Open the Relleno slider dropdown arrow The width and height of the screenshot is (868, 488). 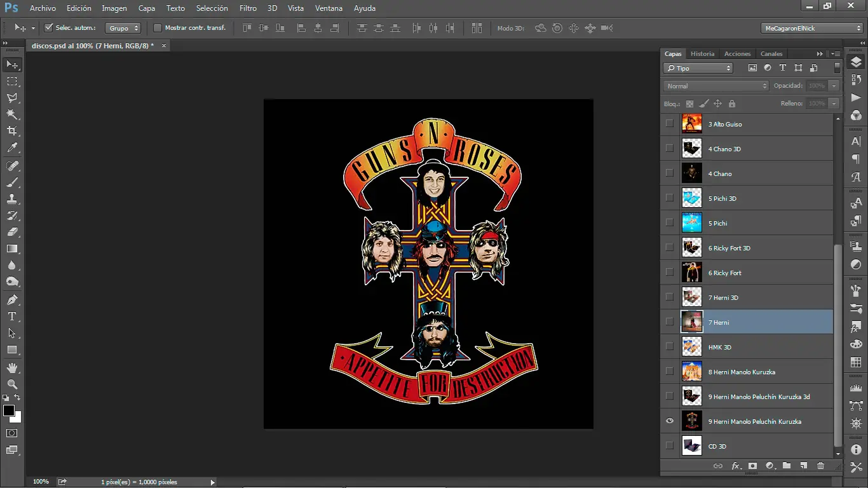[834, 104]
